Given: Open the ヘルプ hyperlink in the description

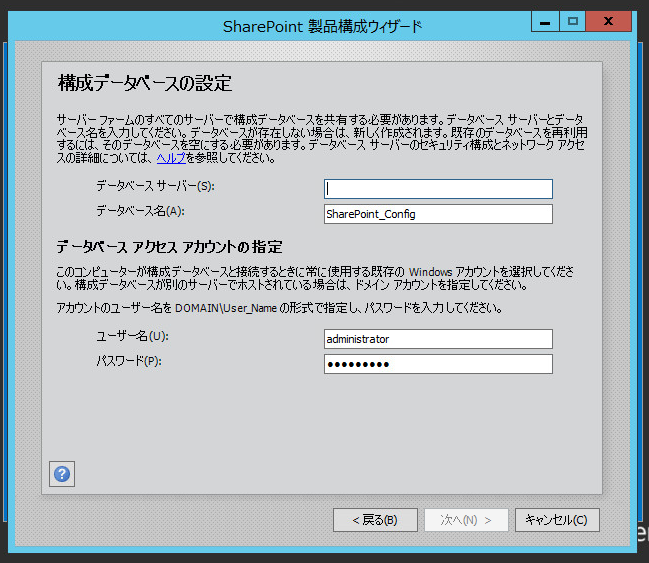Looking at the screenshot, I should point(171,158).
